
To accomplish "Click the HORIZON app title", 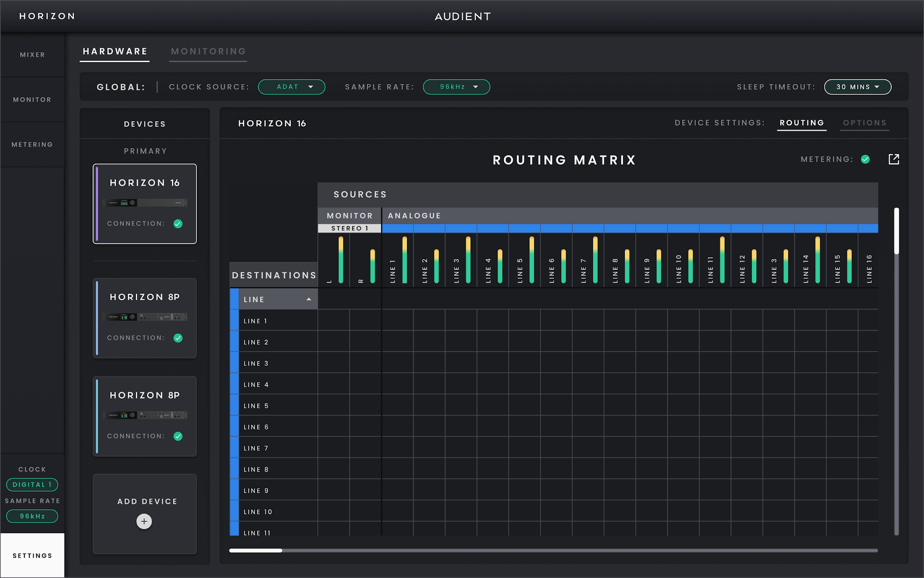I will [47, 16].
